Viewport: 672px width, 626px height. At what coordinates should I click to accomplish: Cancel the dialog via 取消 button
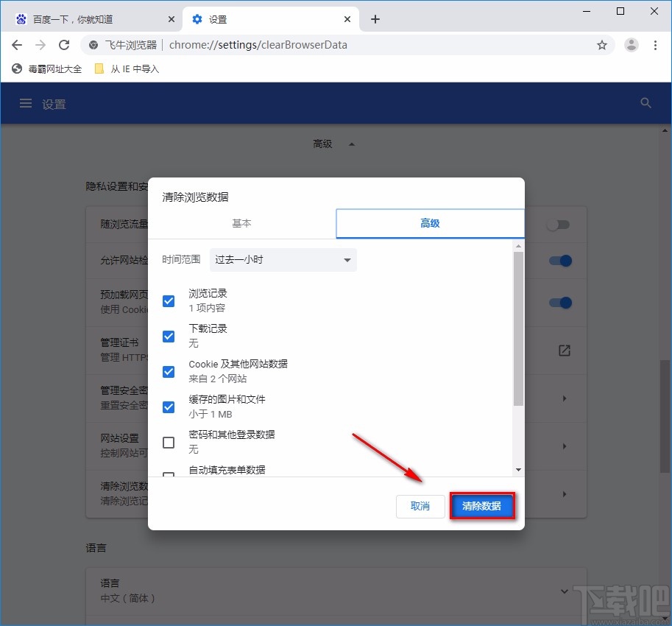tap(420, 506)
